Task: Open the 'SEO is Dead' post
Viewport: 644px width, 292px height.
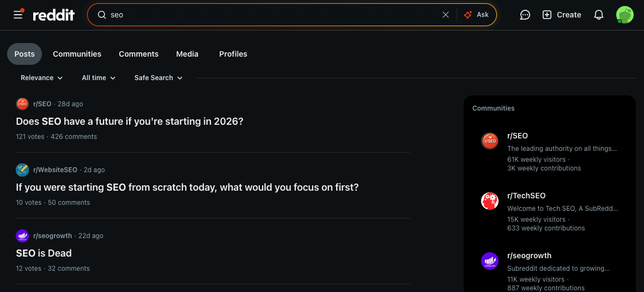Action: 44,253
